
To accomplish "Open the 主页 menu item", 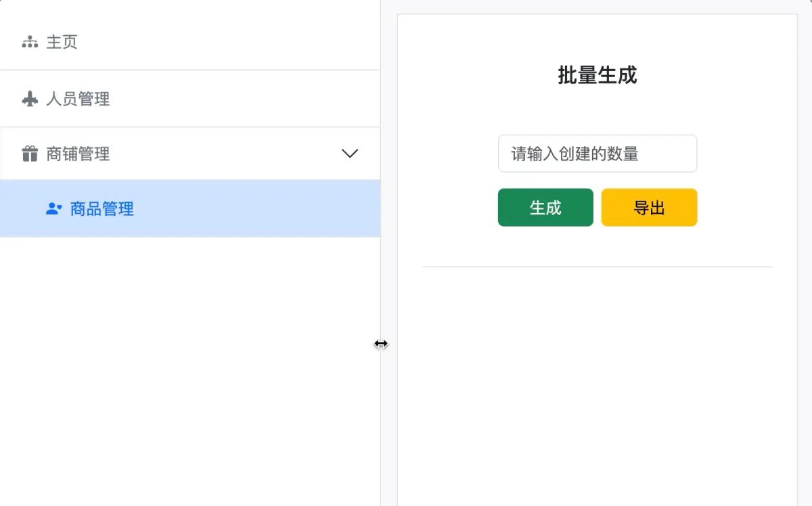I will pos(190,42).
